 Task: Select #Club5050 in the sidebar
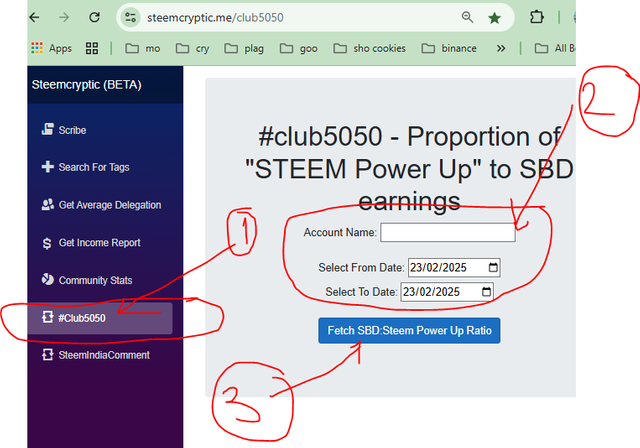click(100, 318)
